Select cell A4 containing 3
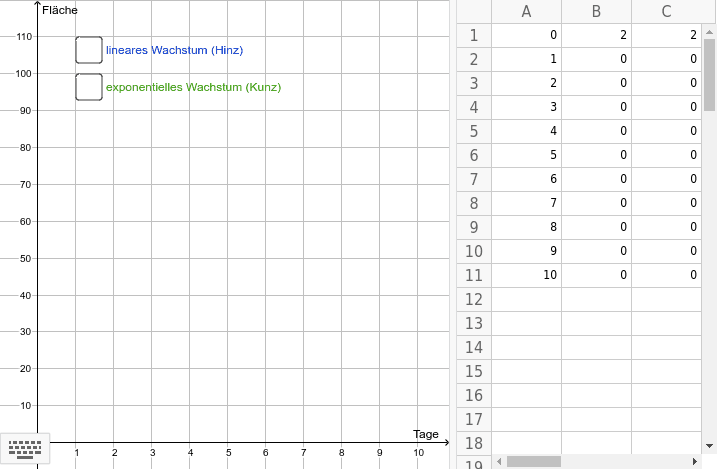 coord(526,107)
